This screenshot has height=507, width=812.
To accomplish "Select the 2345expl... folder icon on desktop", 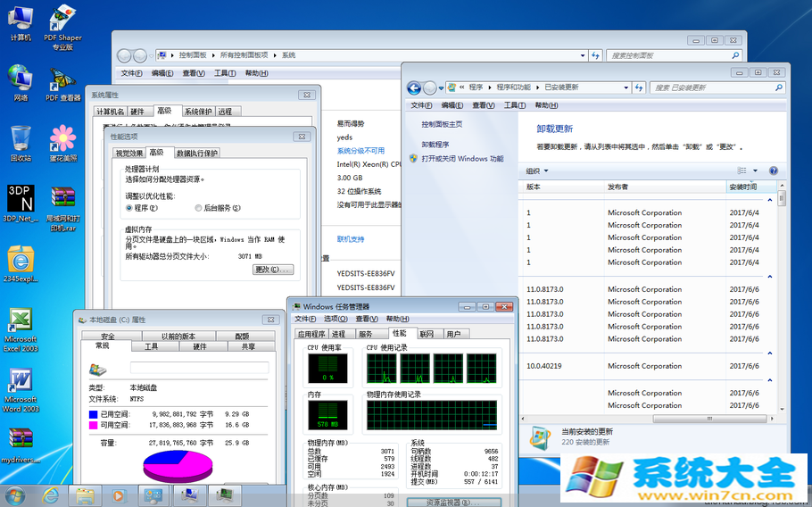I will [21, 264].
